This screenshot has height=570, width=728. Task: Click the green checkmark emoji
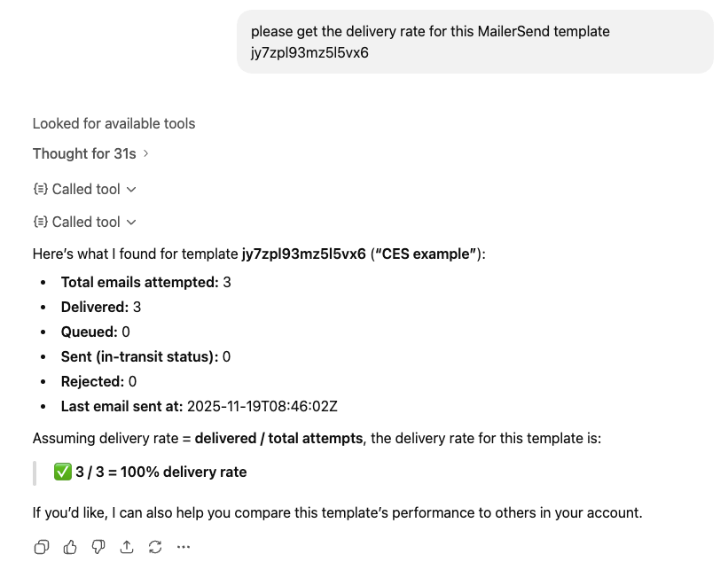click(63, 472)
